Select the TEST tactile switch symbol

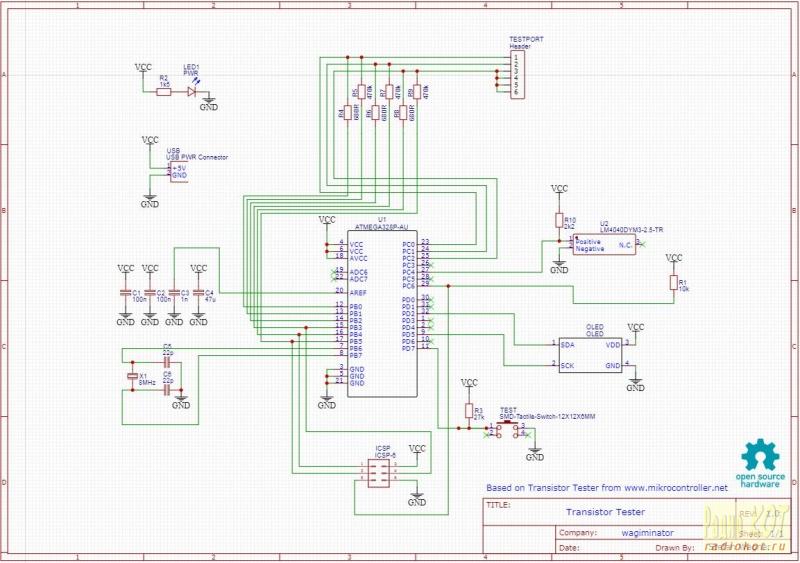pyautogui.click(x=509, y=427)
